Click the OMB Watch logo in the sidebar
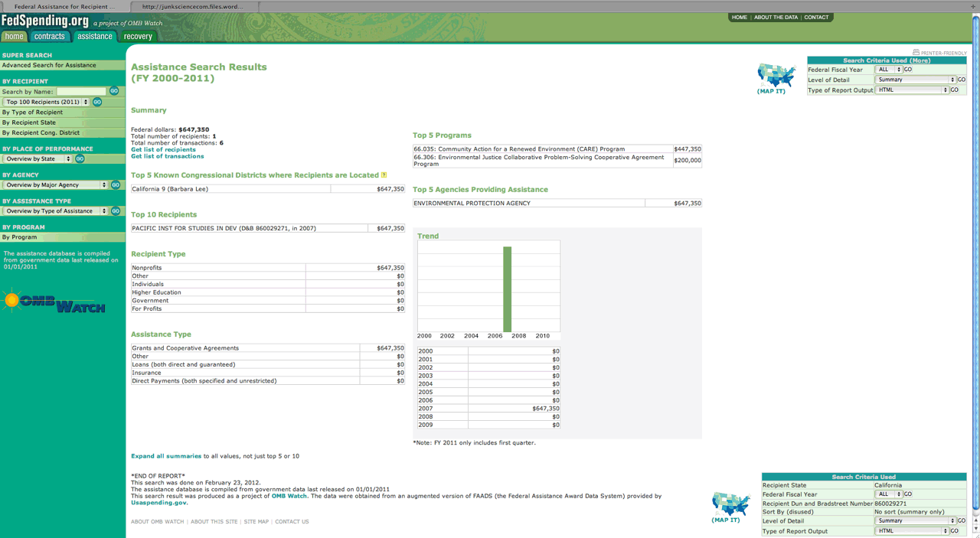Viewport: 980px width, 538px height. tap(54, 302)
